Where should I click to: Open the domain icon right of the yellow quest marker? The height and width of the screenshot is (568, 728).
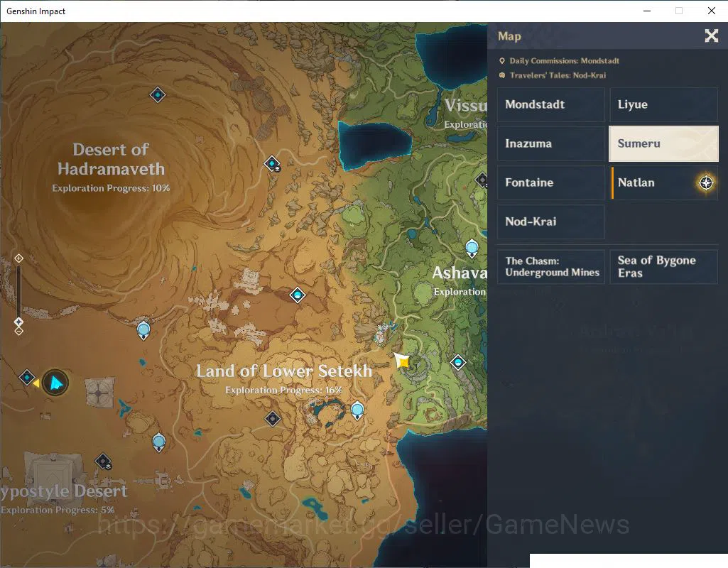tap(458, 362)
